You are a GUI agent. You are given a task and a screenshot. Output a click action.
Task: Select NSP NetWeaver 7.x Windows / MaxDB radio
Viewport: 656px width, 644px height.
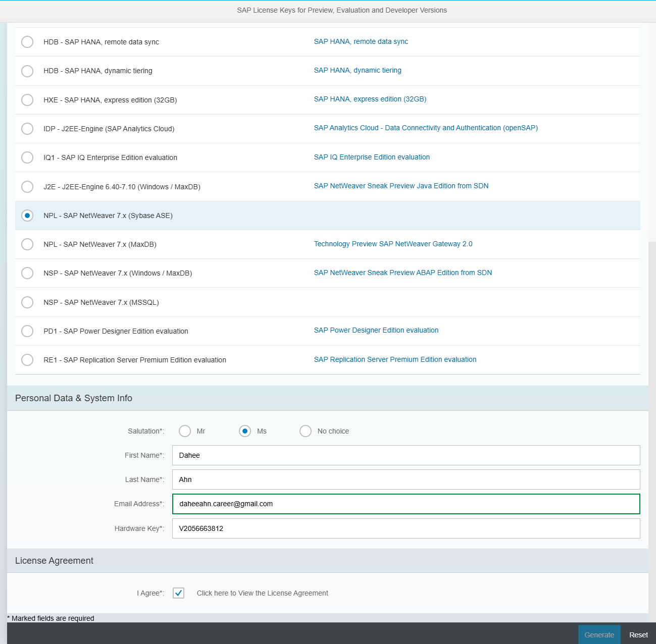(x=27, y=273)
